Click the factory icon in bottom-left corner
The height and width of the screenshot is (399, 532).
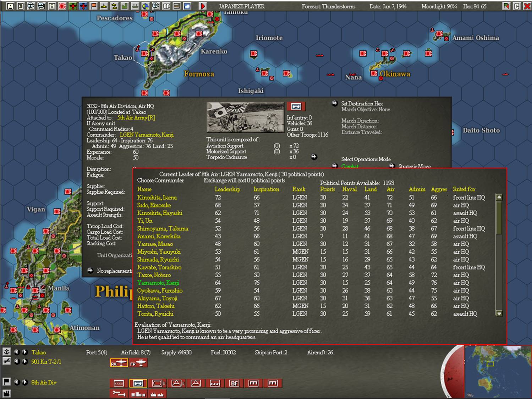[x=6, y=393]
